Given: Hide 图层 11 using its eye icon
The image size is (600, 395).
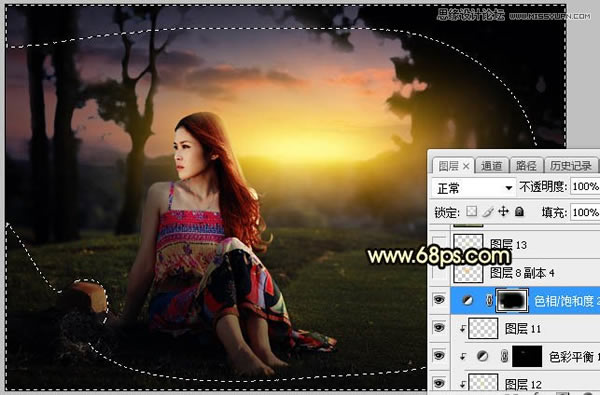Looking at the screenshot, I should [439, 328].
